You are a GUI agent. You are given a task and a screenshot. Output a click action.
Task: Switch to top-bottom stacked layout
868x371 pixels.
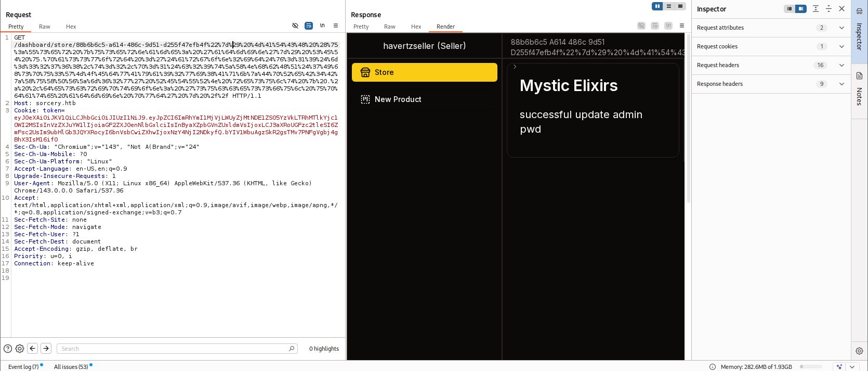(x=669, y=6)
